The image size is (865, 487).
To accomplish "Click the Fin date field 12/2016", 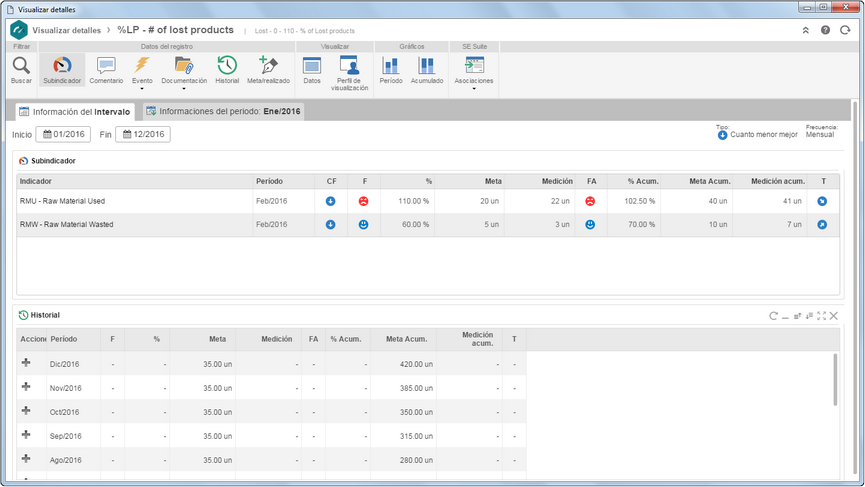I will coord(143,134).
